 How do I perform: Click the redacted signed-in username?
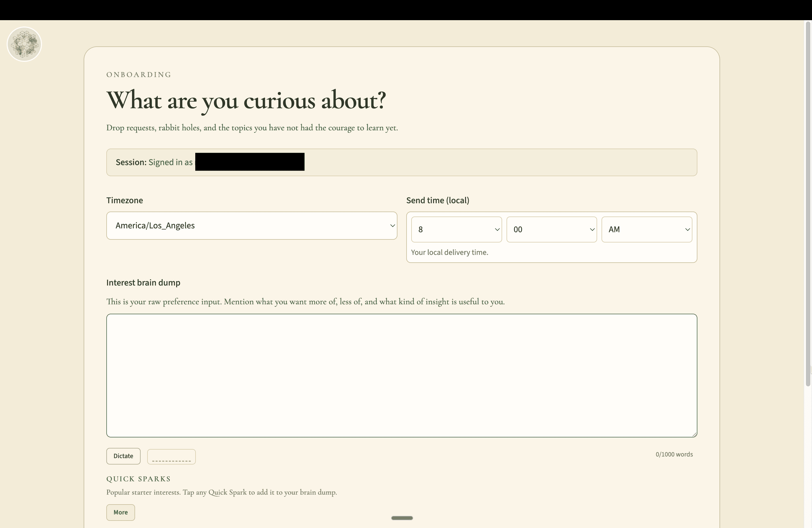(x=250, y=162)
